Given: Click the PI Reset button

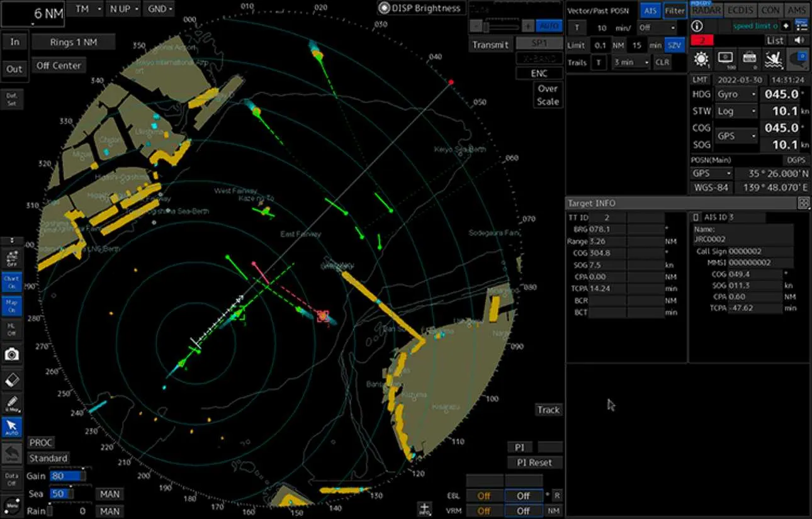Looking at the screenshot, I should click(x=534, y=462).
